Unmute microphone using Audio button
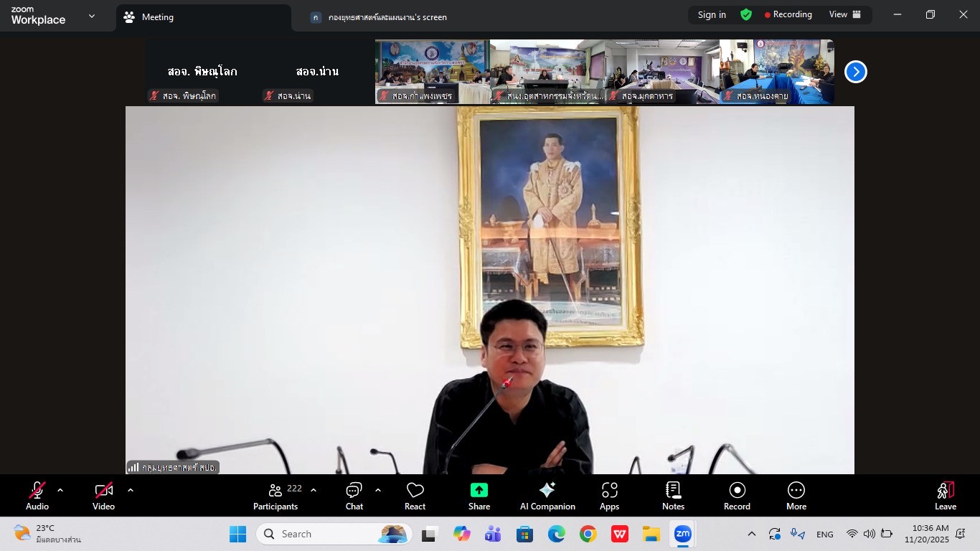This screenshot has width=980, height=551. (x=37, y=496)
